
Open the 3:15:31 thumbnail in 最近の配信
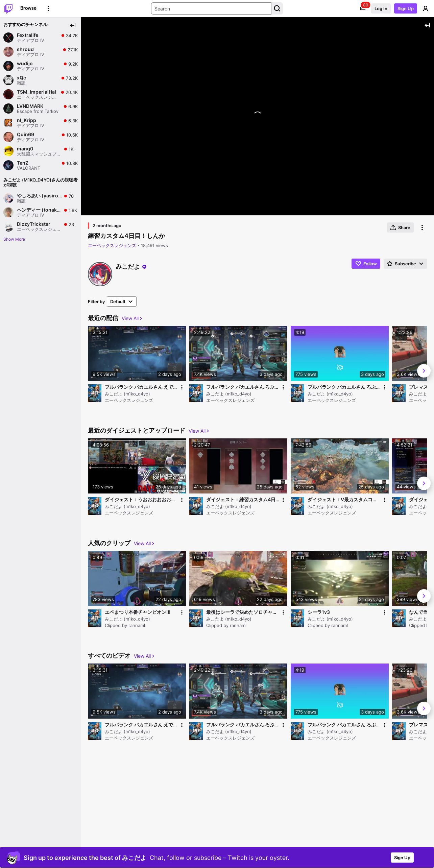(x=137, y=353)
